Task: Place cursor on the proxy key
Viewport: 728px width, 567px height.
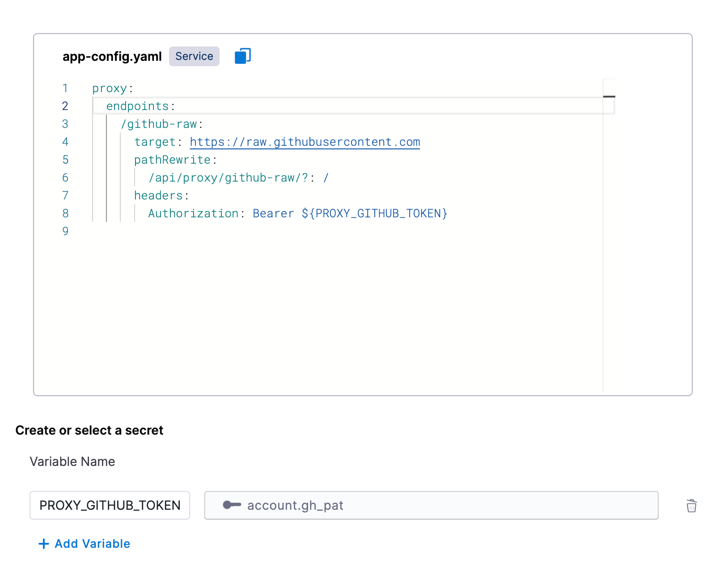Action: pyautogui.click(x=110, y=89)
